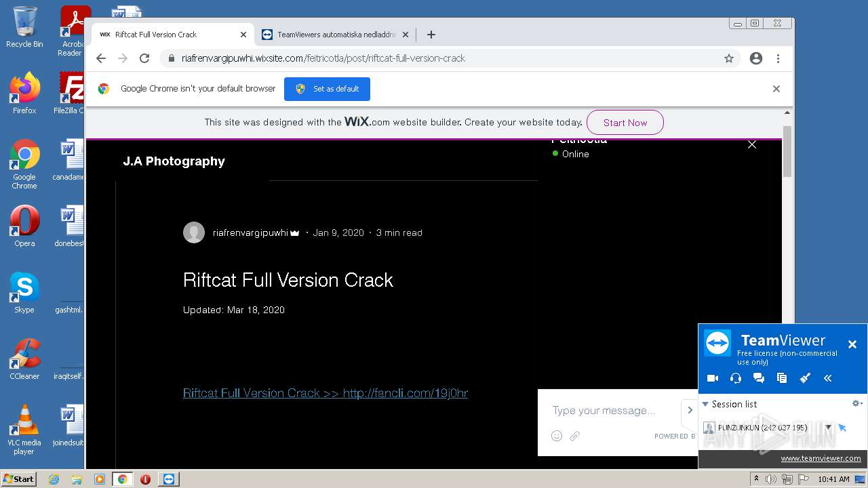The height and width of the screenshot is (488, 868).
Task: Click the address bar URL
Action: tap(323, 58)
